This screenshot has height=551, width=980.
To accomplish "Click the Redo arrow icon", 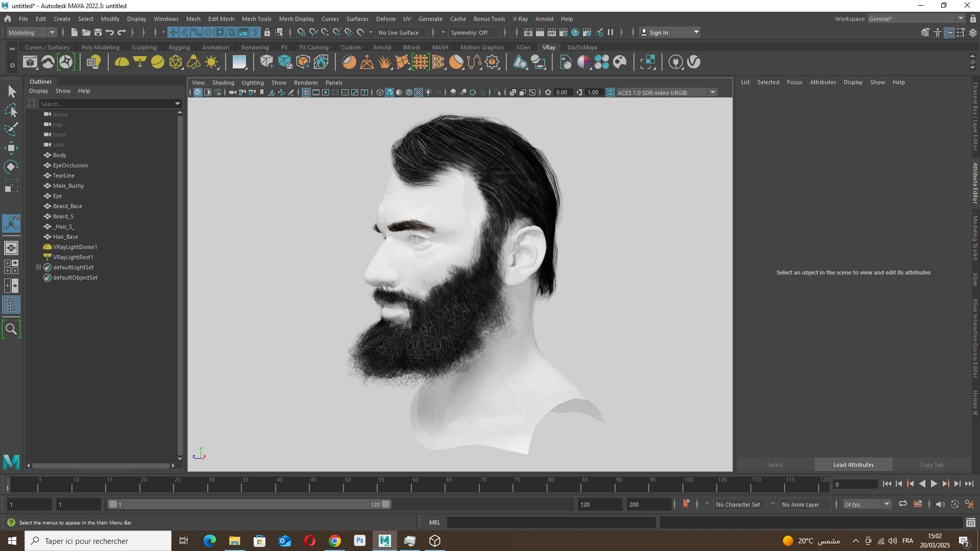I will point(121,32).
